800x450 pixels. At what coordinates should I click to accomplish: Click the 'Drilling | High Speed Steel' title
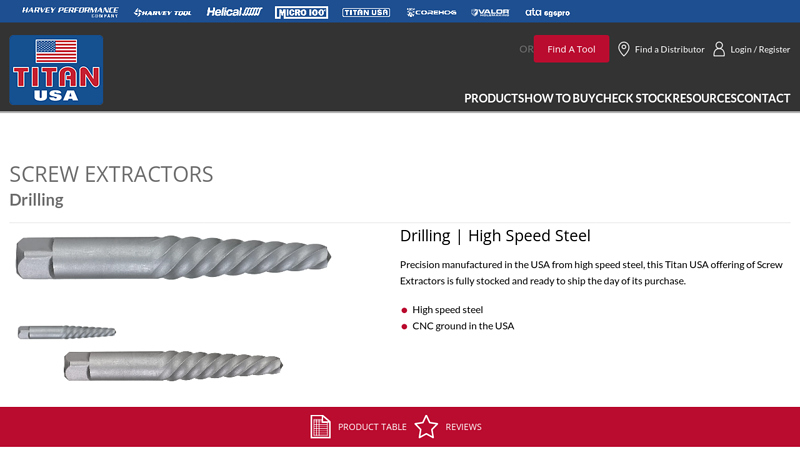pyautogui.click(x=495, y=236)
